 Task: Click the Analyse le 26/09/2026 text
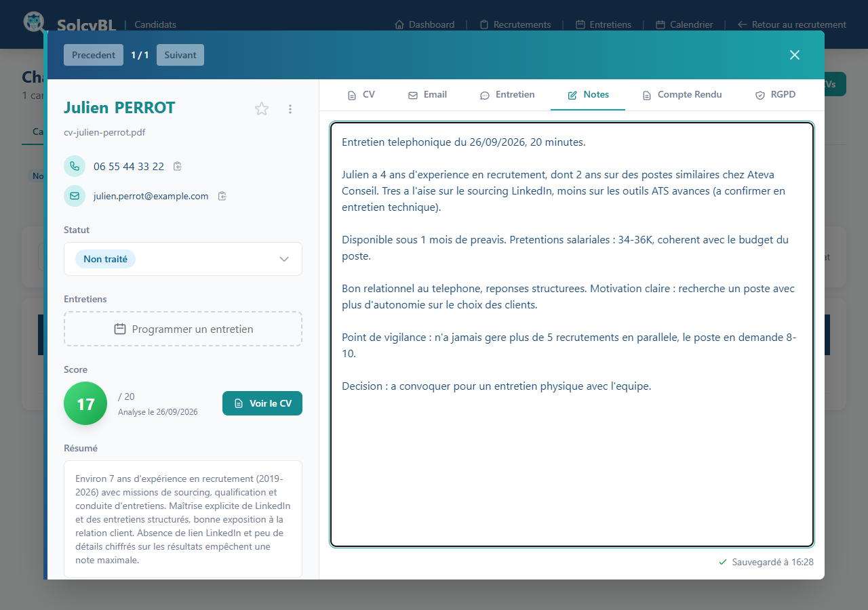tap(158, 411)
